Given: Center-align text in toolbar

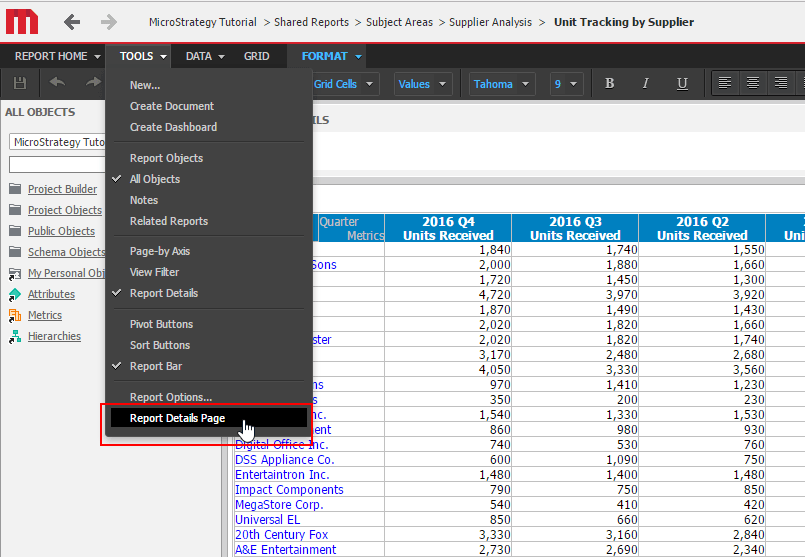Looking at the screenshot, I should 753,84.
